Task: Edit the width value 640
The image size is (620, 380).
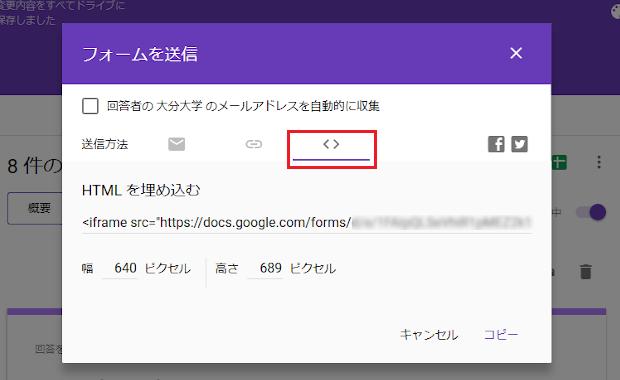Action: [120, 268]
